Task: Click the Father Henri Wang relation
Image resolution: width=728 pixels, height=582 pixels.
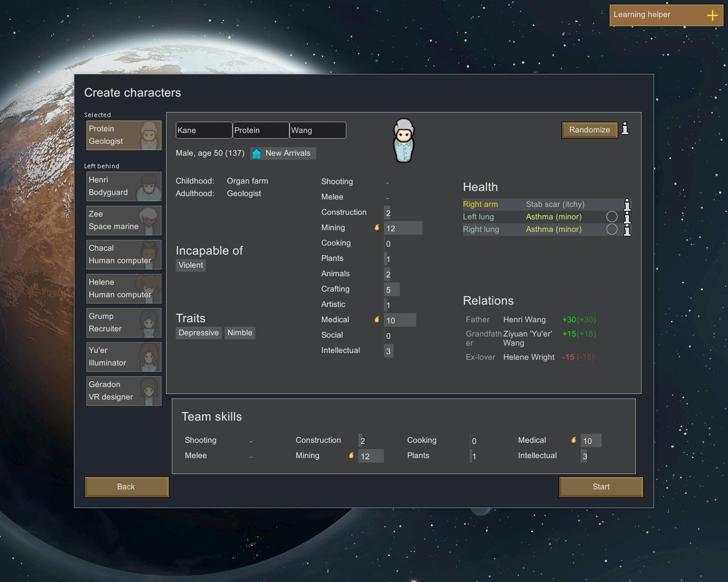Action: (x=531, y=319)
